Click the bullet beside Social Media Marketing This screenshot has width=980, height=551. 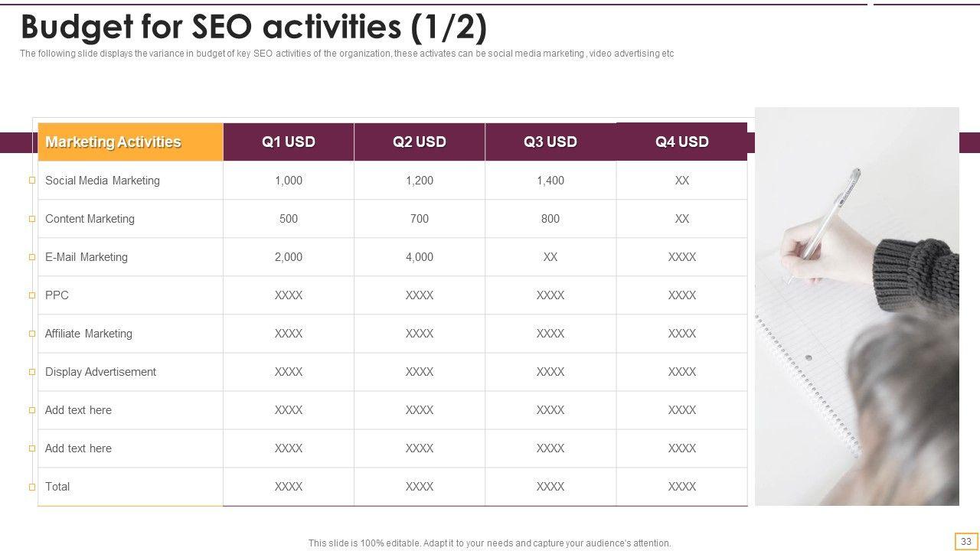point(32,181)
